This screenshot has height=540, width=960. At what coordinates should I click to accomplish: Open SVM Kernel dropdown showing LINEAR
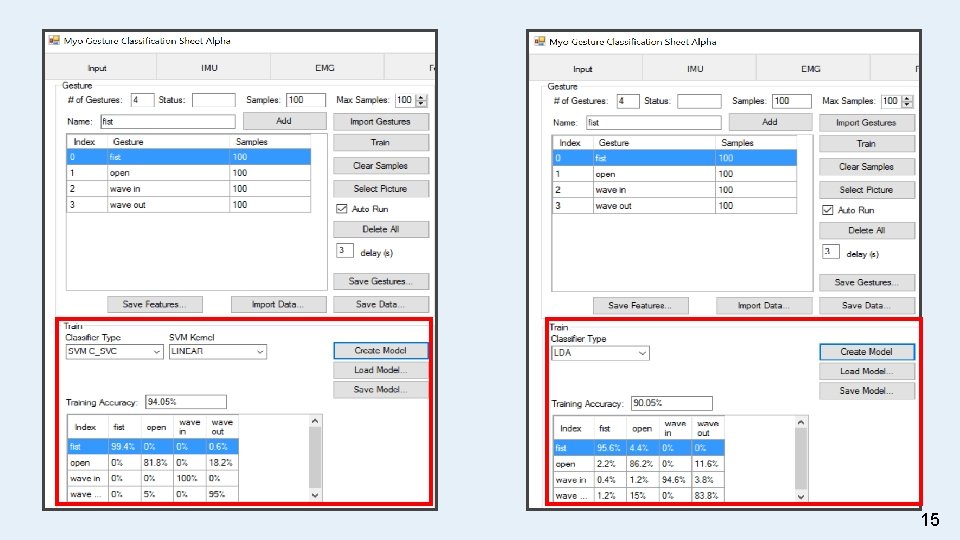click(217, 351)
